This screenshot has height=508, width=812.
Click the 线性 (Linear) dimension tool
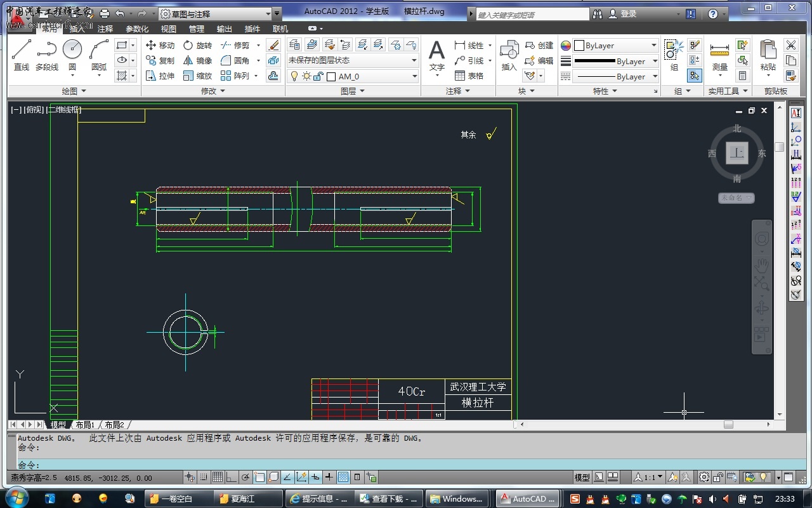469,45
